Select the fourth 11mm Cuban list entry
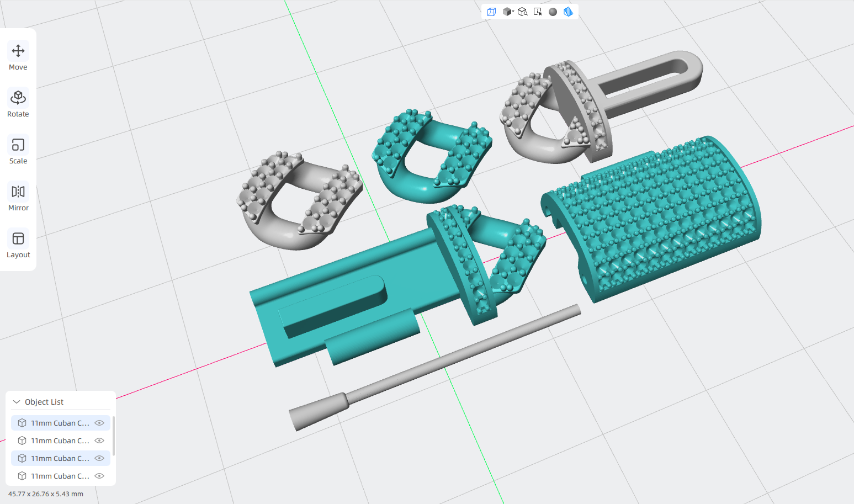Screen dimensions: 854x504 pos(61,476)
